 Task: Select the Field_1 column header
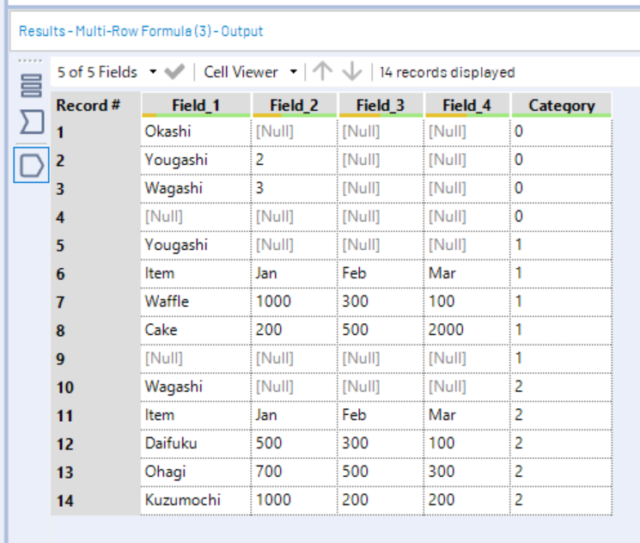pos(196,105)
